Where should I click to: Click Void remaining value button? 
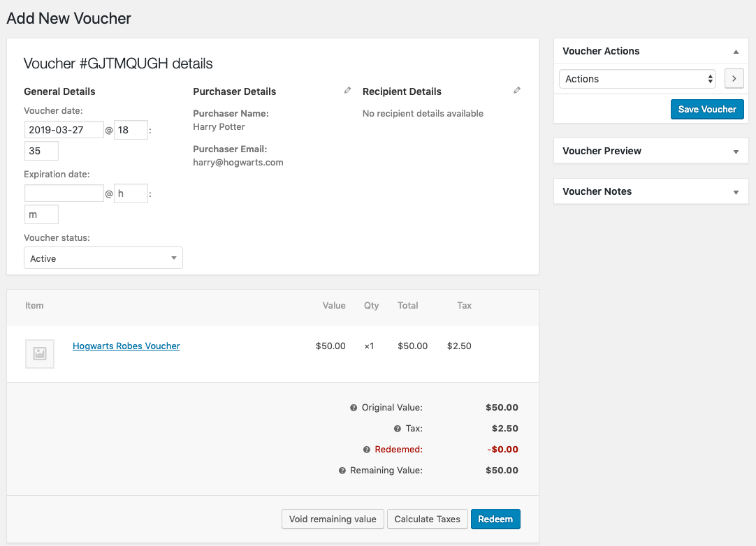pyautogui.click(x=333, y=519)
